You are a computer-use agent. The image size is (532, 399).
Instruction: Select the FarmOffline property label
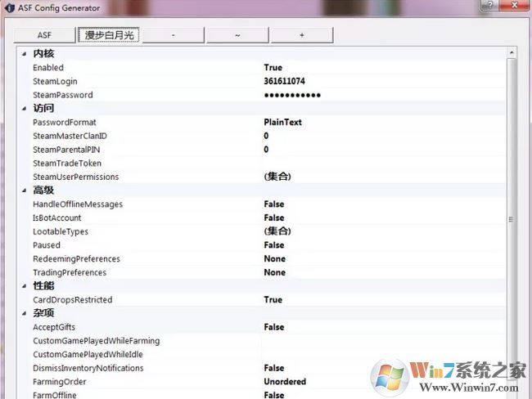55,395
